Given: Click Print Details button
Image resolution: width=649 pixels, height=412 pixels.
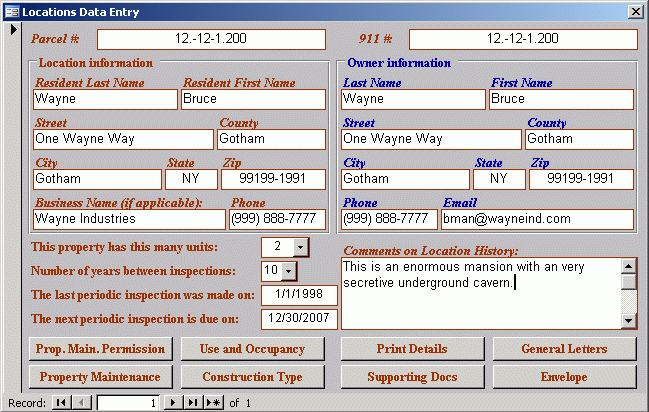Looking at the screenshot, I should tap(412, 349).
